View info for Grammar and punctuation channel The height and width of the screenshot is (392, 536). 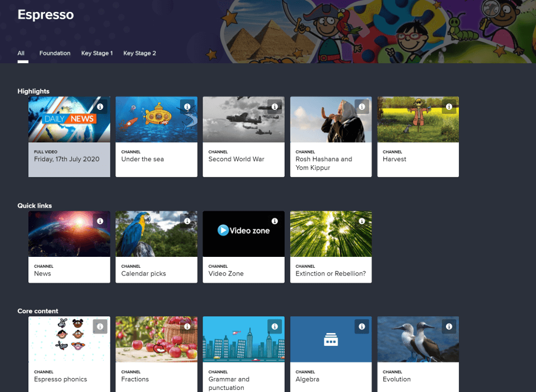pyautogui.click(x=274, y=327)
